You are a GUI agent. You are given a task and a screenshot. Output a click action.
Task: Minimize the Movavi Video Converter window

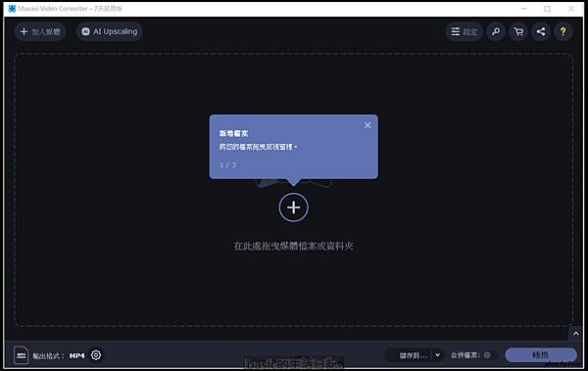coord(524,9)
